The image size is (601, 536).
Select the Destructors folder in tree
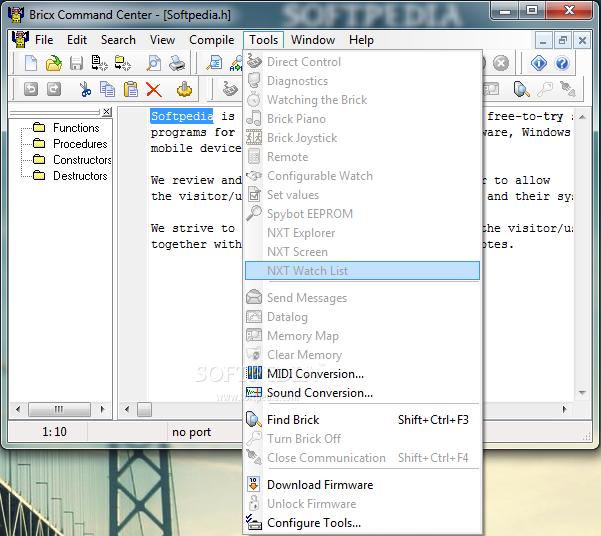(x=71, y=176)
